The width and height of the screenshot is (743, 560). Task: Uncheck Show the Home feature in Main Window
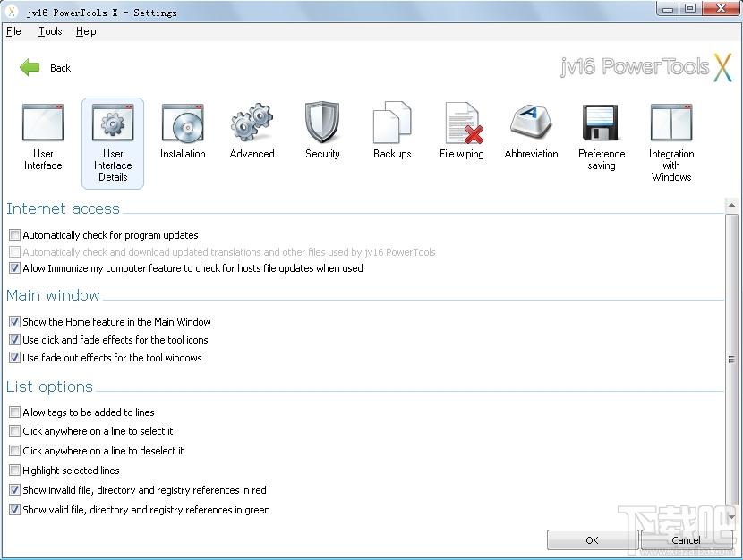(x=14, y=322)
